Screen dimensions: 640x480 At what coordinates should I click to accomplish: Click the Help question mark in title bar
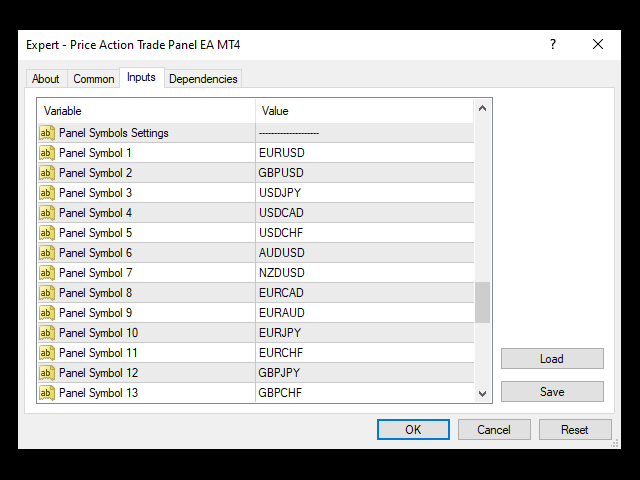point(553,45)
